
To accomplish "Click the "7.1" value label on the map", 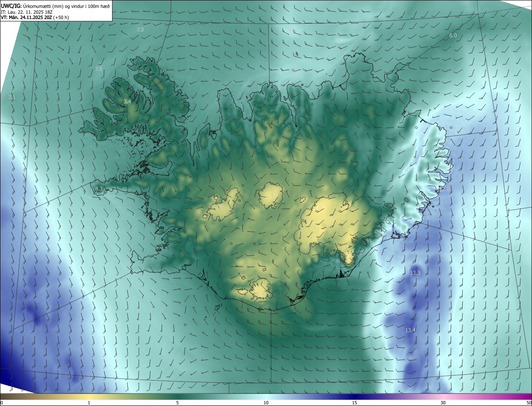I will [x=12, y=98].
